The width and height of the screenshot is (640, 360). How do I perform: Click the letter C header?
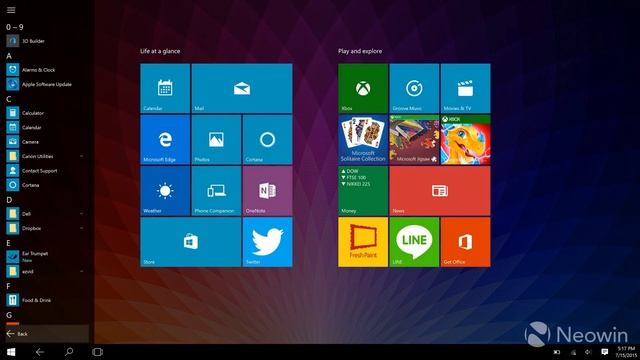click(9, 99)
